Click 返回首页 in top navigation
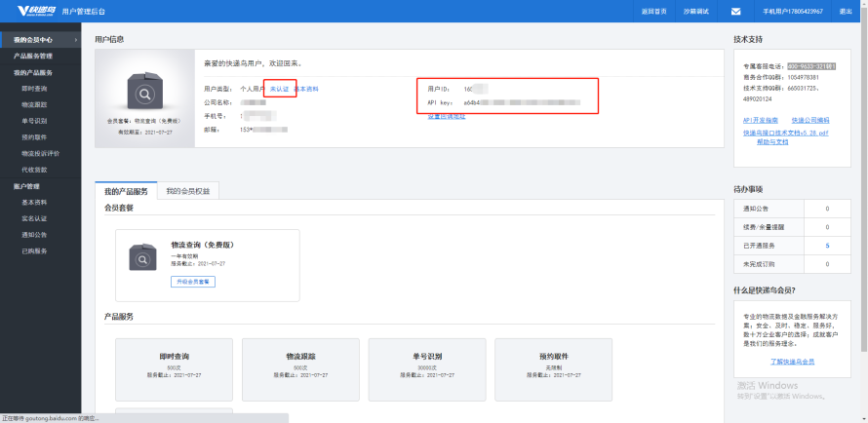Image resolution: width=868 pixels, height=423 pixels. [x=653, y=11]
